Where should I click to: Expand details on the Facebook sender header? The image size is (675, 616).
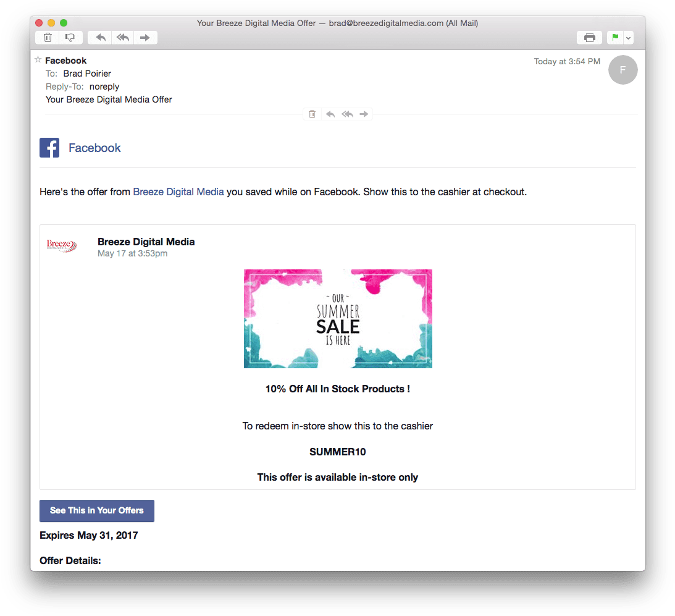pyautogui.click(x=66, y=61)
